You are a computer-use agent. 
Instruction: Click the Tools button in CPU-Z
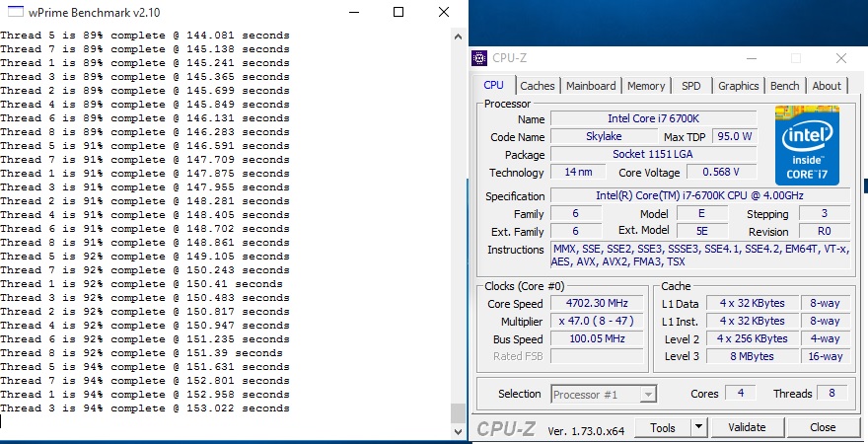[663, 427]
